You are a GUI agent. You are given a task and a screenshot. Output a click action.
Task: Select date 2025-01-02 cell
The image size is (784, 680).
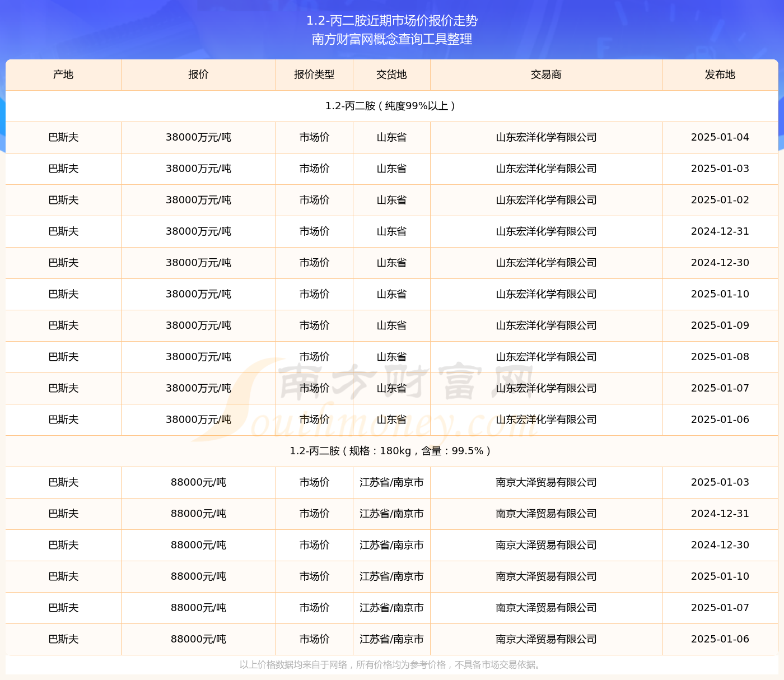720,200
